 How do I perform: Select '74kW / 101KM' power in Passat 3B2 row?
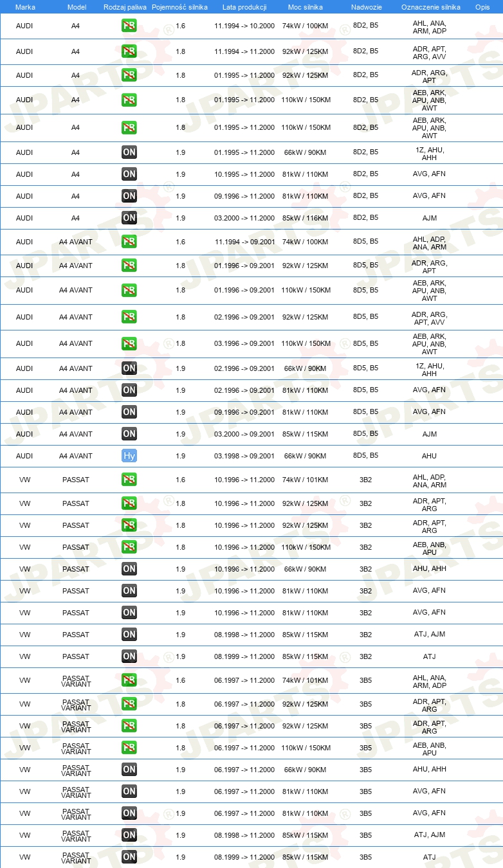point(306,480)
